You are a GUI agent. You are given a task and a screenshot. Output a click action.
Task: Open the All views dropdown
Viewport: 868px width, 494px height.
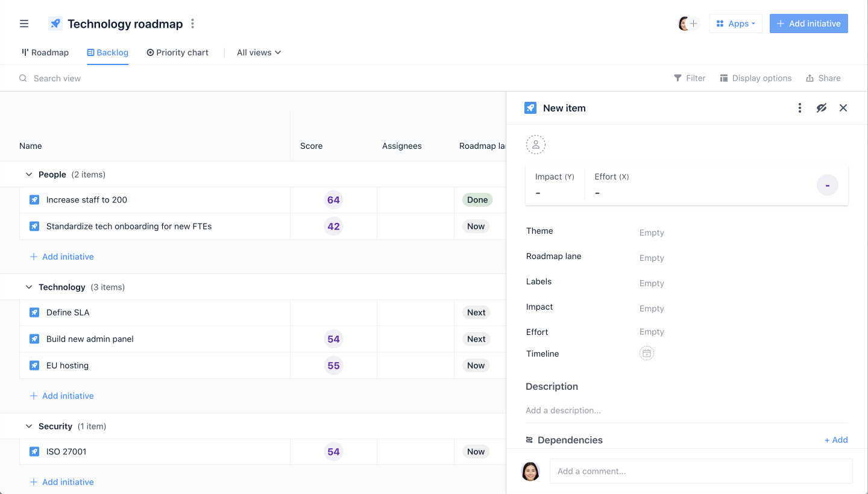click(258, 52)
